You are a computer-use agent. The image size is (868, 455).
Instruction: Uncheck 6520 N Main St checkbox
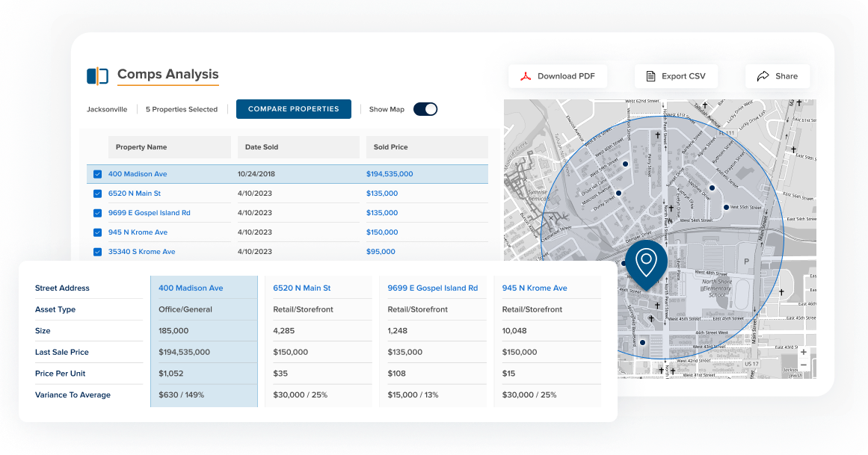click(97, 194)
